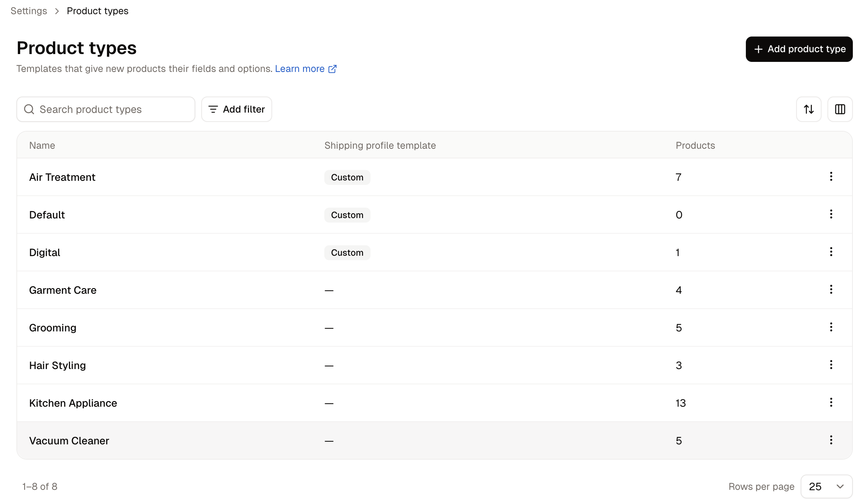
Task: Focus the Search product types field
Action: [x=106, y=109]
